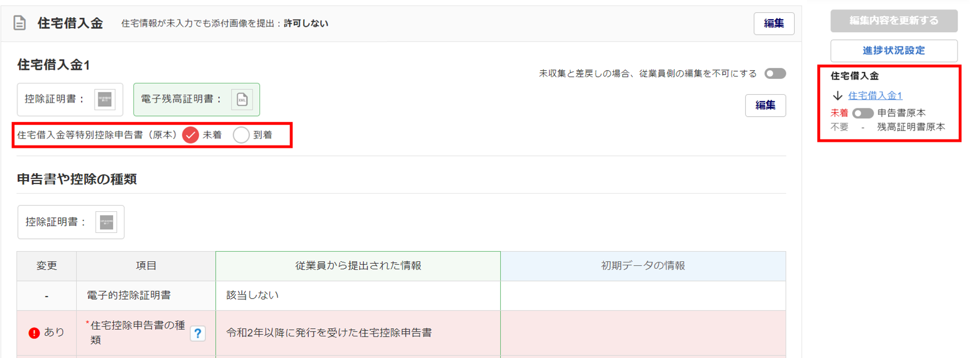Select the 未着 radio option

191,135
